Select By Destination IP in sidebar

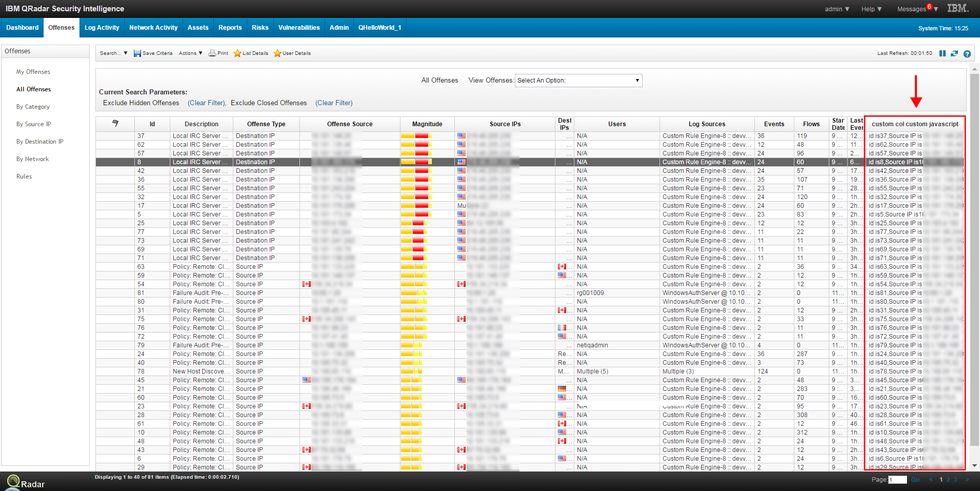click(40, 142)
